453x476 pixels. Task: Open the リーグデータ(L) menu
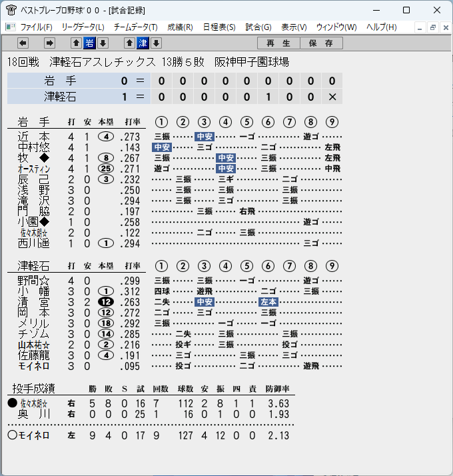point(83,27)
